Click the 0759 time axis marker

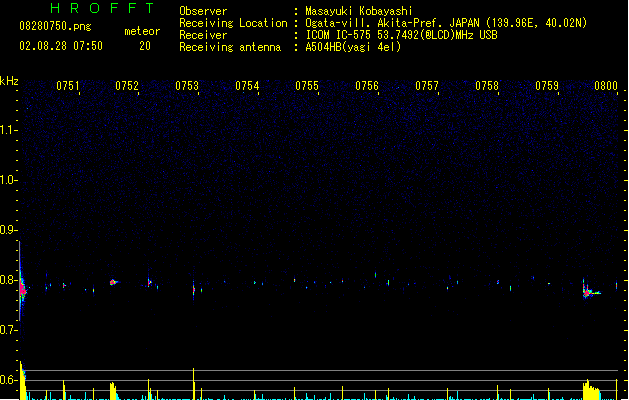coord(547,86)
